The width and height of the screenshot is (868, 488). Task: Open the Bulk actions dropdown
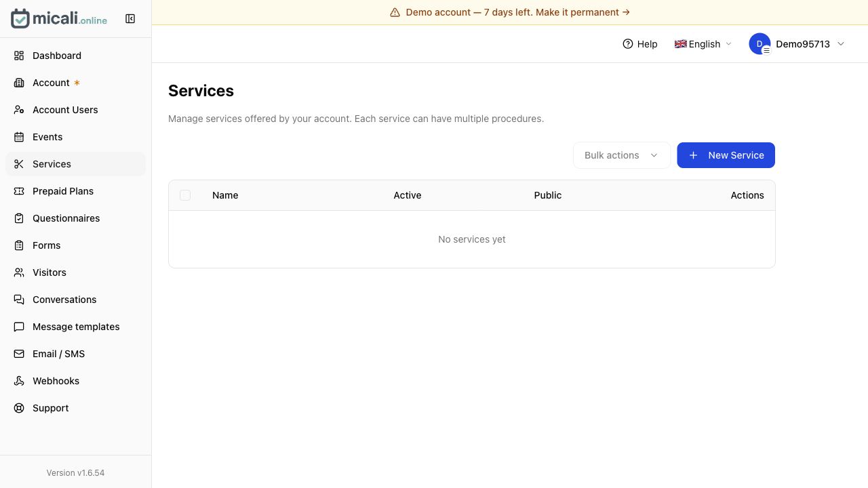click(x=622, y=155)
